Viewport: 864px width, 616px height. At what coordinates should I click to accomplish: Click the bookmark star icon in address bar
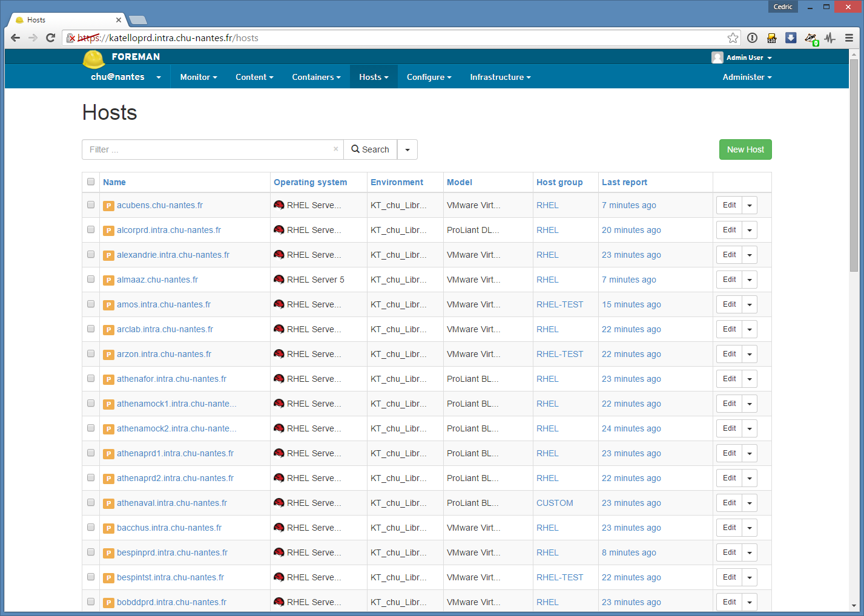click(x=733, y=38)
